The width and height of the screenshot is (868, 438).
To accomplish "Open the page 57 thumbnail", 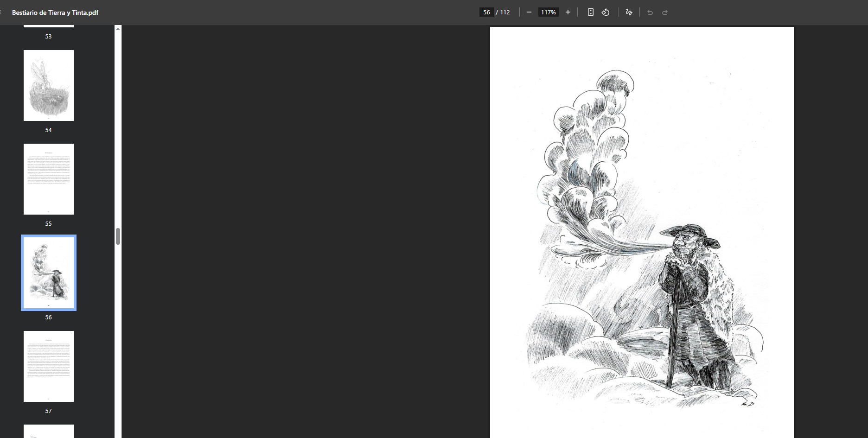I will tap(49, 366).
